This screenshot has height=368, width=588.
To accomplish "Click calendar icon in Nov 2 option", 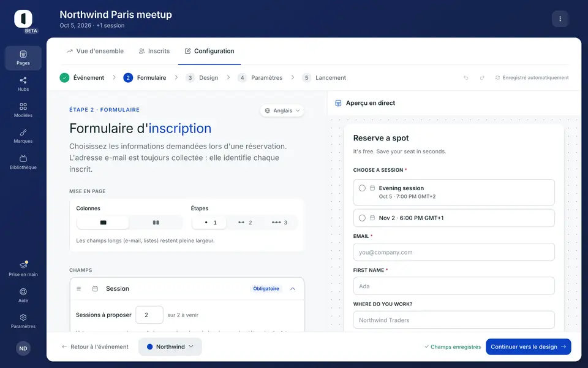I will pos(372,218).
